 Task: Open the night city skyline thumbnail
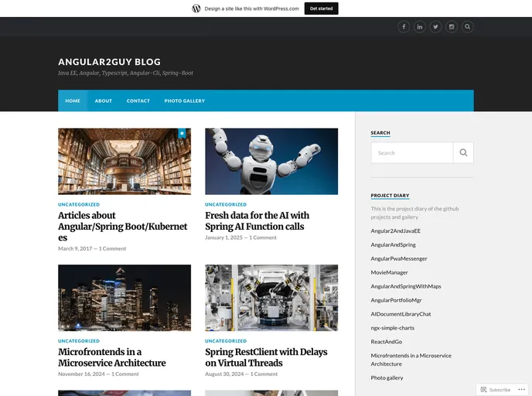pyautogui.click(x=124, y=298)
